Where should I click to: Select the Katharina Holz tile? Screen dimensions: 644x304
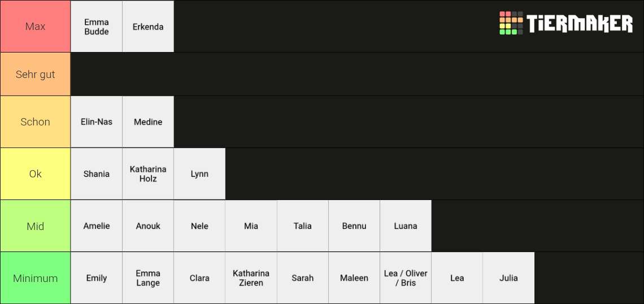pos(148,174)
